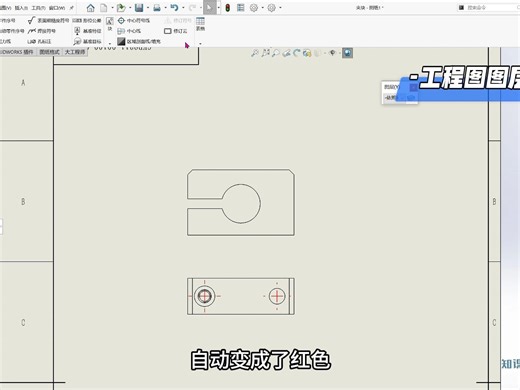Open the Tools (工具) menu
Screen dimensions: 520x390
coord(38,8)
